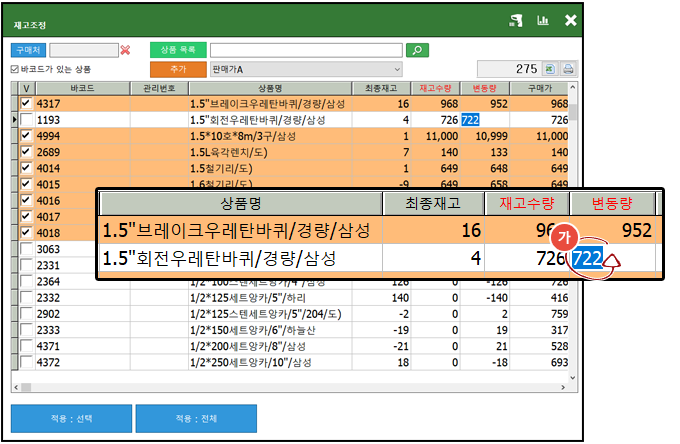Open the chart icon in title bar
The width and height of the screenshot is (680, 444).
click(543, 20)
